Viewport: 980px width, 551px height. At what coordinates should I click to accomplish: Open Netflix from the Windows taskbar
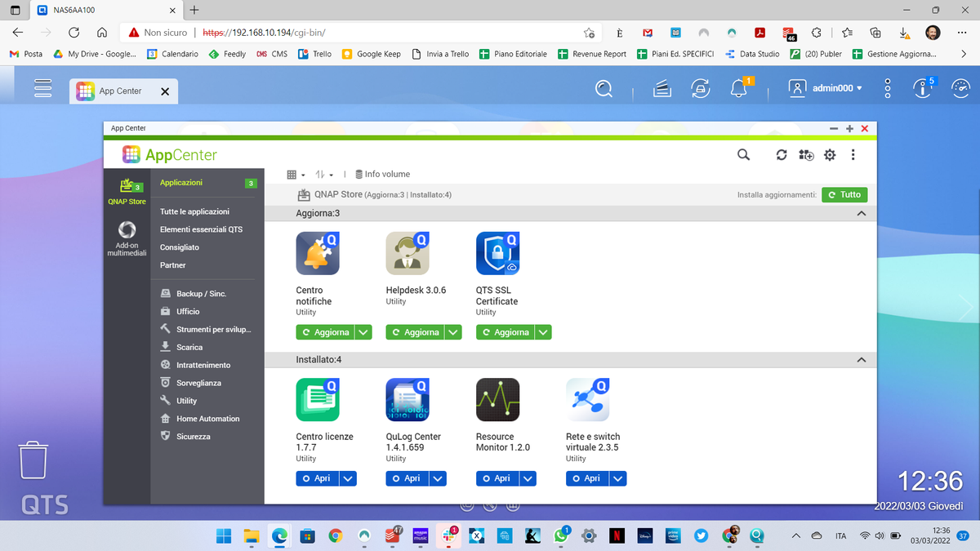[618, 536]
